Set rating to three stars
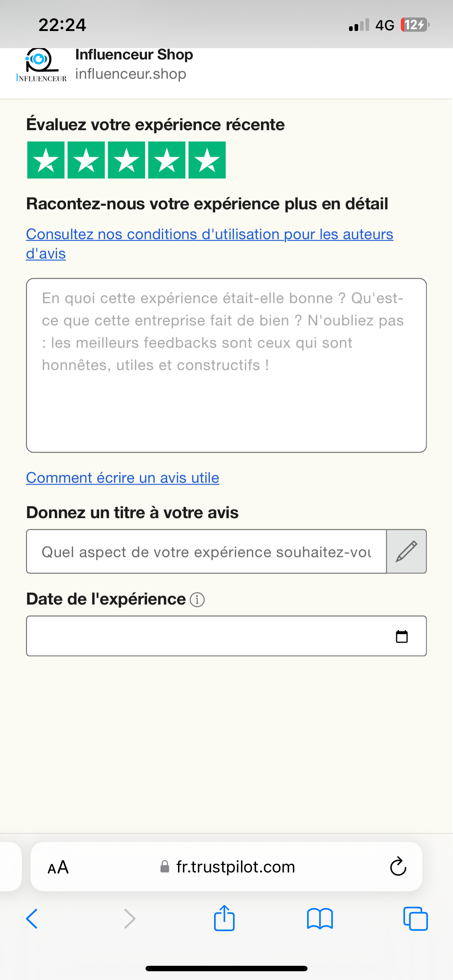 tap(127, 160)
